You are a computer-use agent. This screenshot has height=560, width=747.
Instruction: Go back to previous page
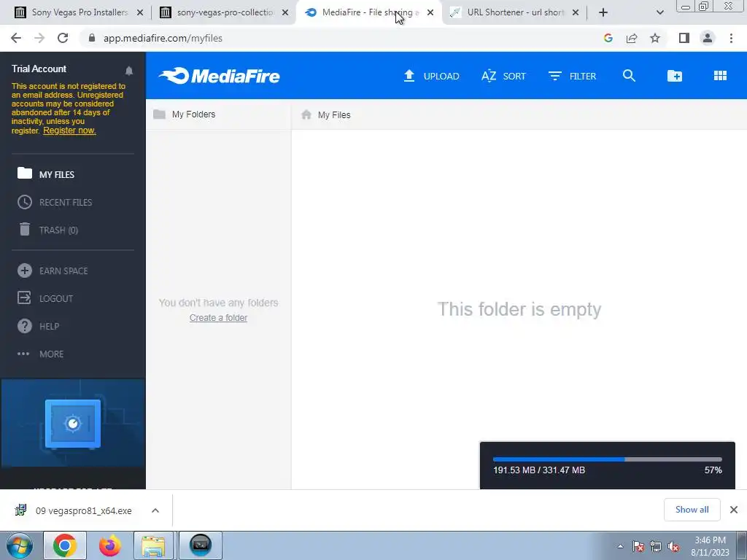coord(16,38)
